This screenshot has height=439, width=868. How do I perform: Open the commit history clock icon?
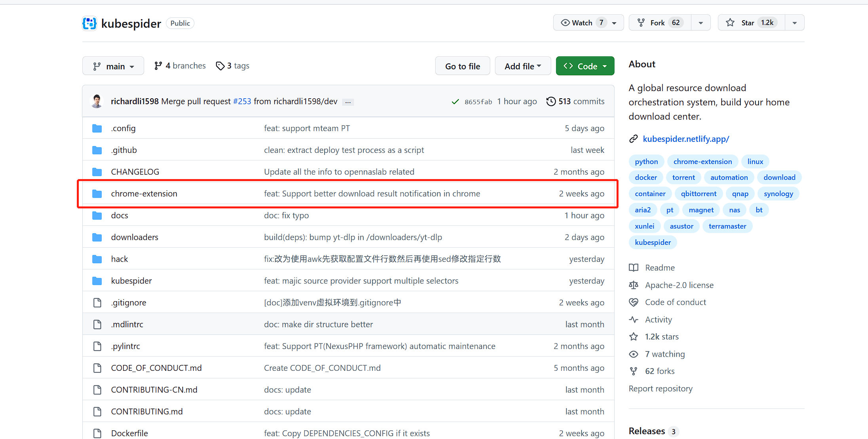pos(551,101)
